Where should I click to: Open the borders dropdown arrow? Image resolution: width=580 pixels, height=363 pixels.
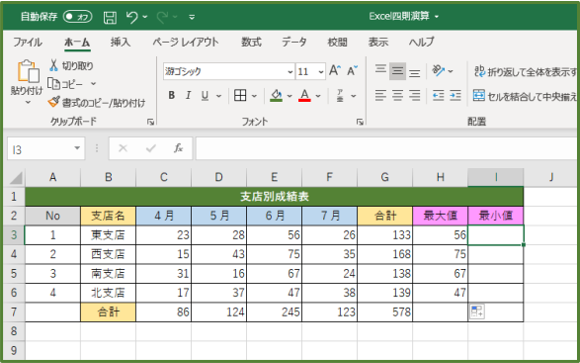254,96
